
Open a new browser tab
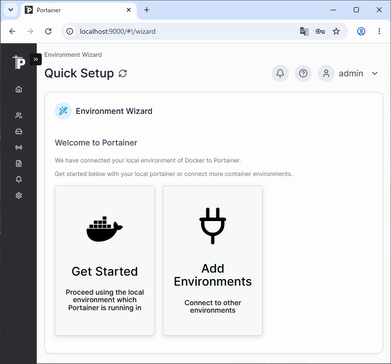click(x=147, y=10)
